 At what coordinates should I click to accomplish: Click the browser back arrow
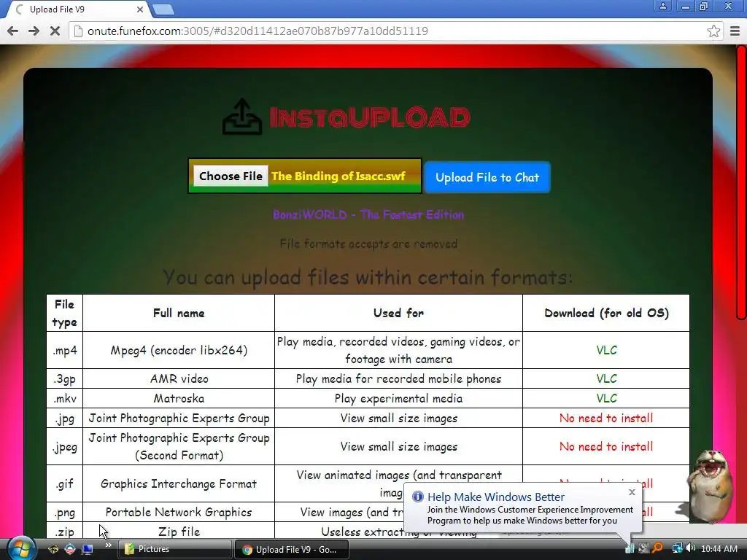[x=13, y=31]
